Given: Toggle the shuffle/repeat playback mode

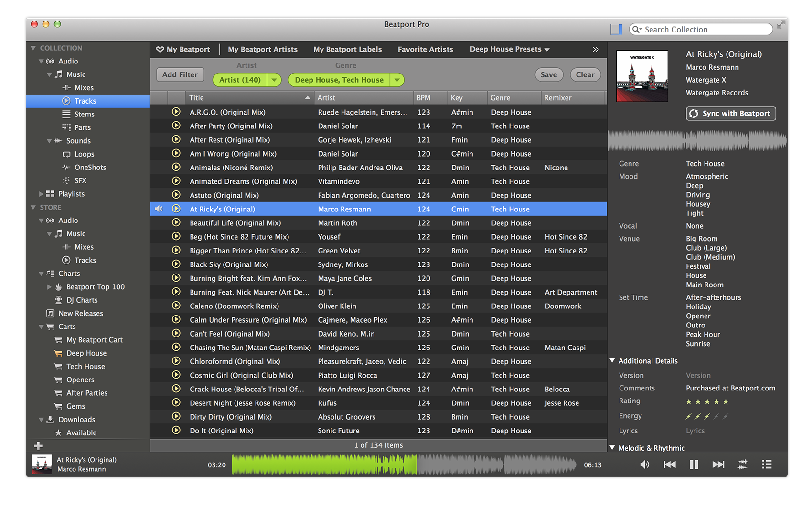Looking at the screenshot, I should (x=742, y=464).
